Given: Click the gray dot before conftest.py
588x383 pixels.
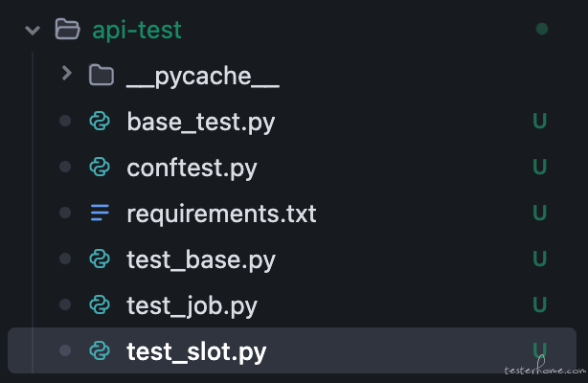Looking at the screenshot, I should pos(65,167).
